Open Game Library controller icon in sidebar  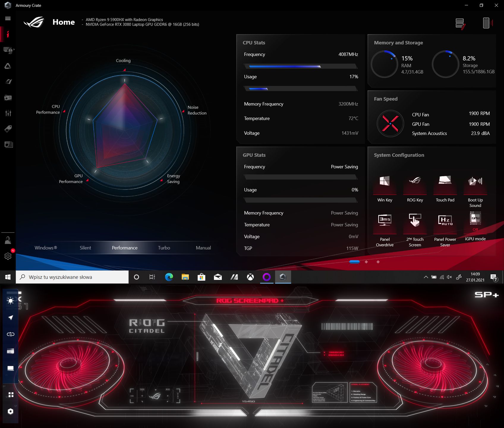click(x=8, y=97)
